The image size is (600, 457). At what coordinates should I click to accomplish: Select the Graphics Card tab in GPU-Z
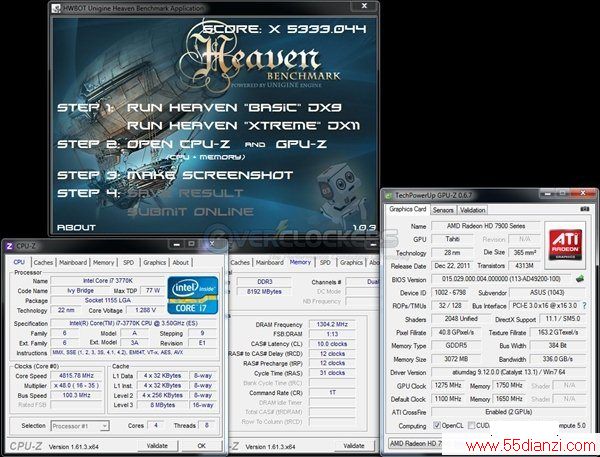click(408, 209)
